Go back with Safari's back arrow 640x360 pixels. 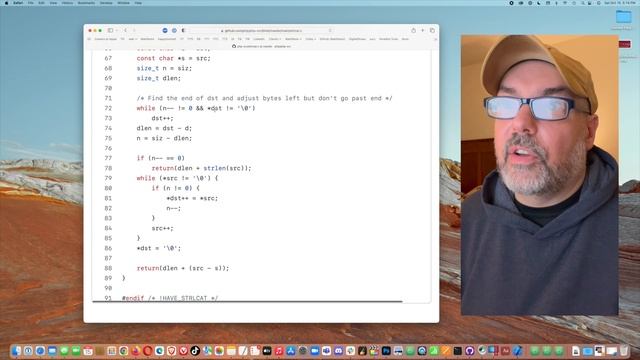pos(125,30)
